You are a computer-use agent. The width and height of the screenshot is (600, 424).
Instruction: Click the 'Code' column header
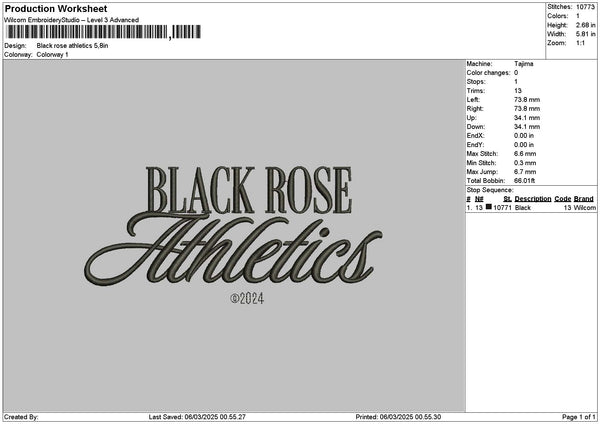tap(562, 199)
